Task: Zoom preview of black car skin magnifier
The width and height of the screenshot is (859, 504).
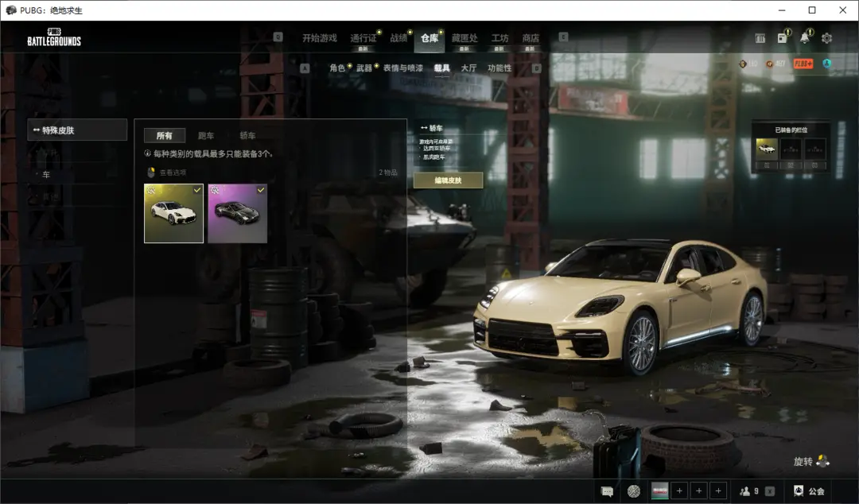Action: (215, 190)
